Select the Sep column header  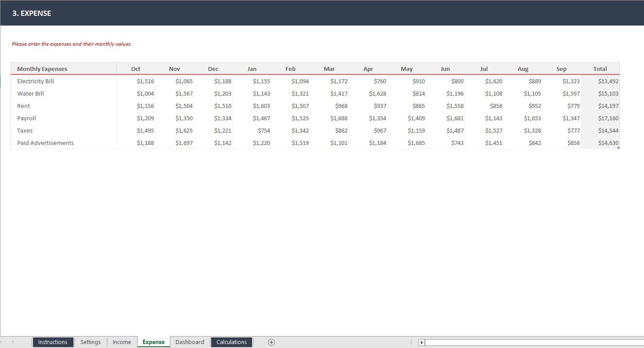tap(562, 69)
